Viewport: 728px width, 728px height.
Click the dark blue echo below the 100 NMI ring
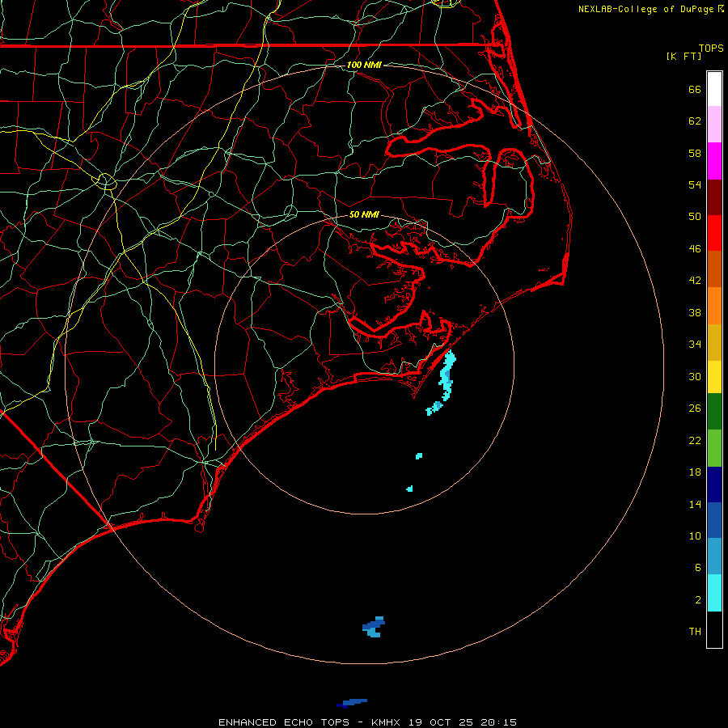(353, 702)
